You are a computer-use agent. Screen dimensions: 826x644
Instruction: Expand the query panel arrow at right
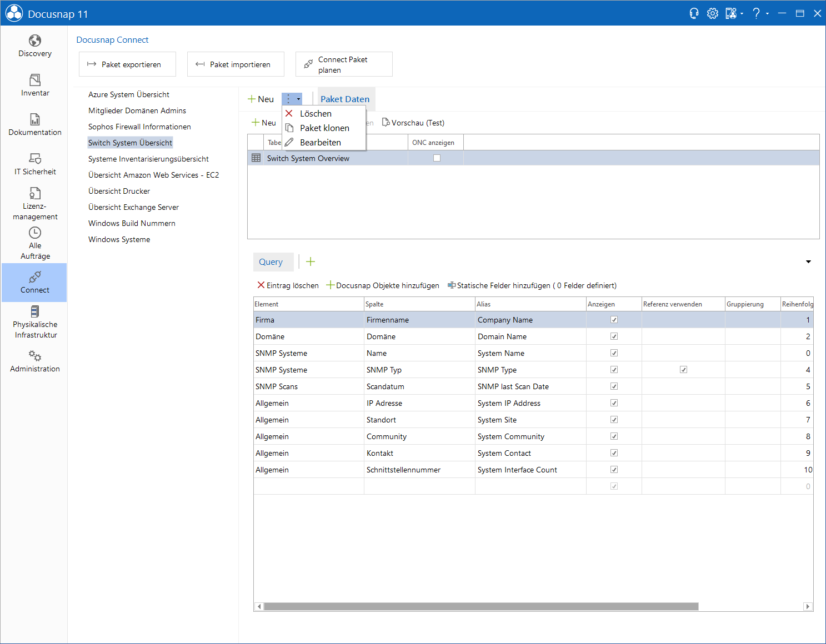(808, 262)
